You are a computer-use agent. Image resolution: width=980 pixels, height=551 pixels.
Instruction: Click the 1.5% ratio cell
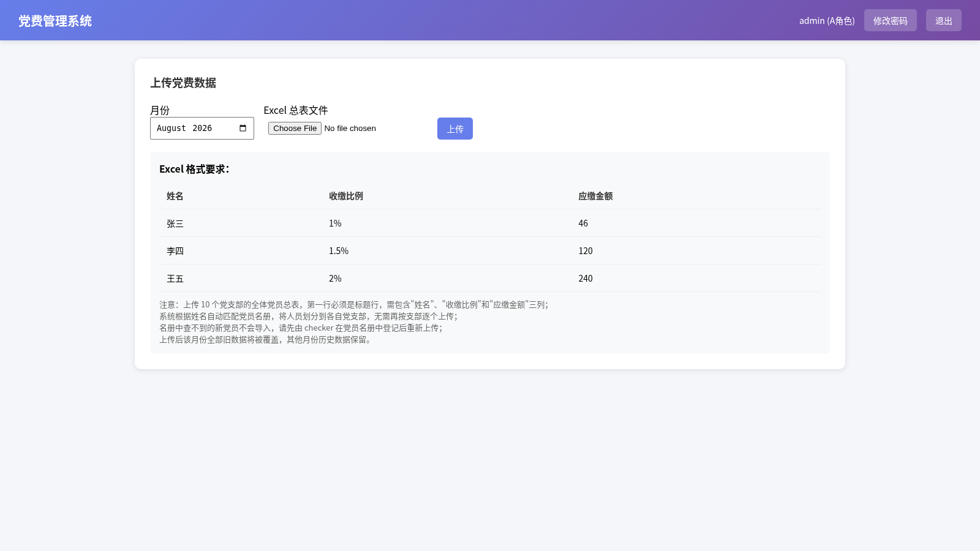339,251
